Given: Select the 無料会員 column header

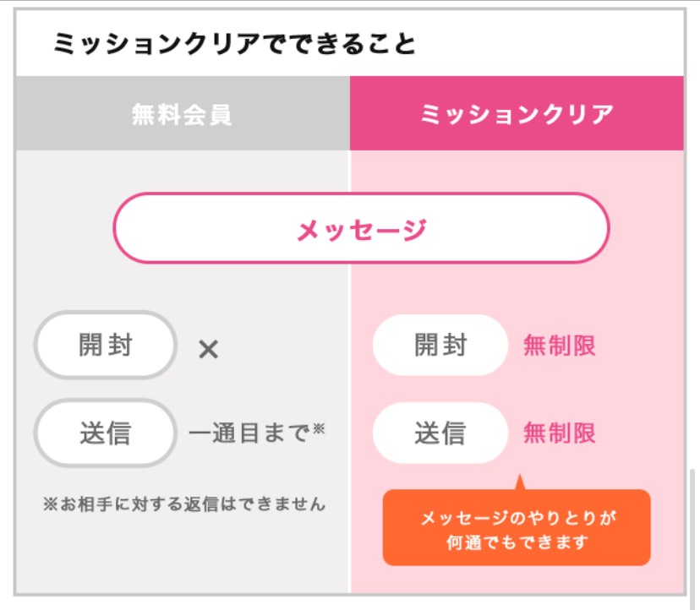Looking at the screenshot, I should [183, 113].
